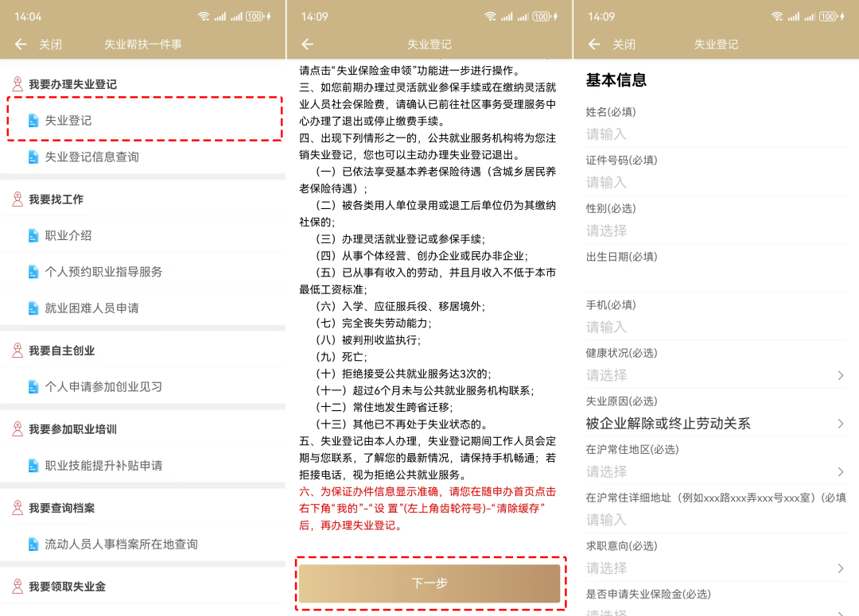Viewport: 859px width, 616px height.
Task: Tap back arrow on middle 失业登记 screen
Action: click(307, 45)
